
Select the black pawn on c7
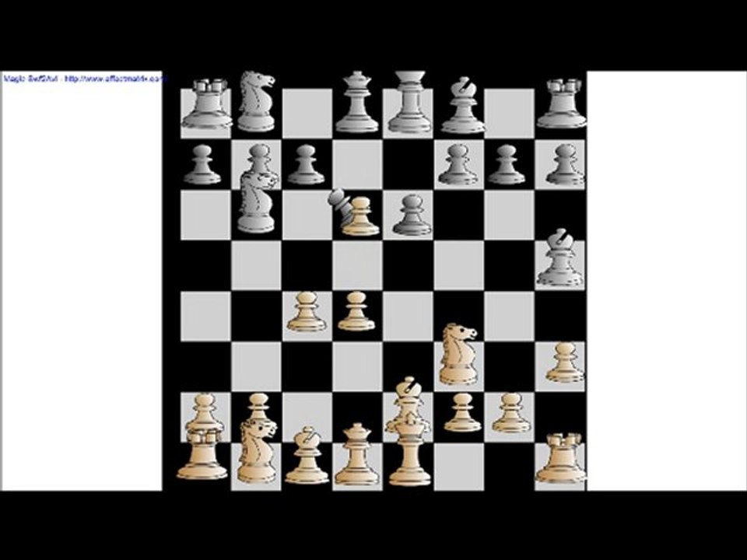click(306, 164)
